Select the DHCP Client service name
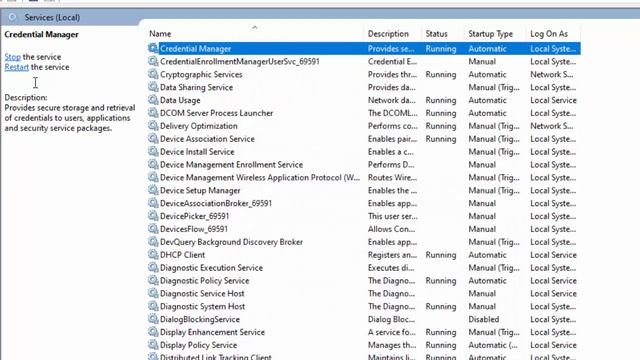 click(x=182, y=255)
